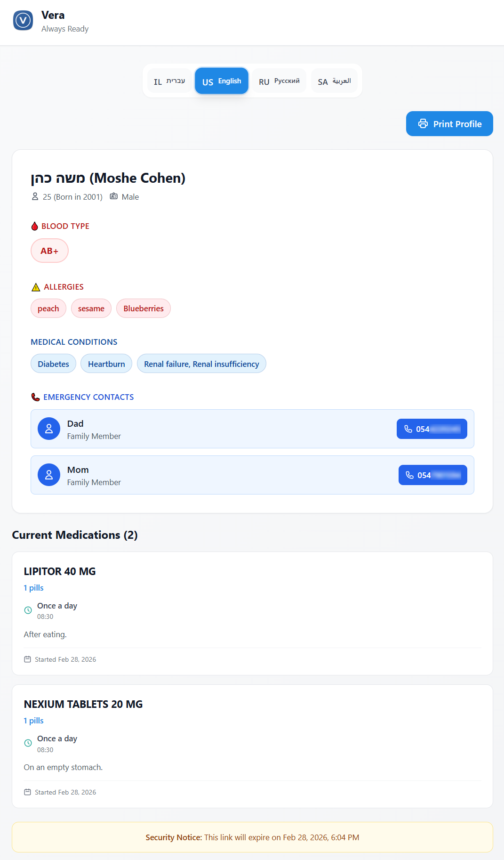Click the AB+ blood type badge
Viewport: 504px width, 860px height.
pos(49,251)
